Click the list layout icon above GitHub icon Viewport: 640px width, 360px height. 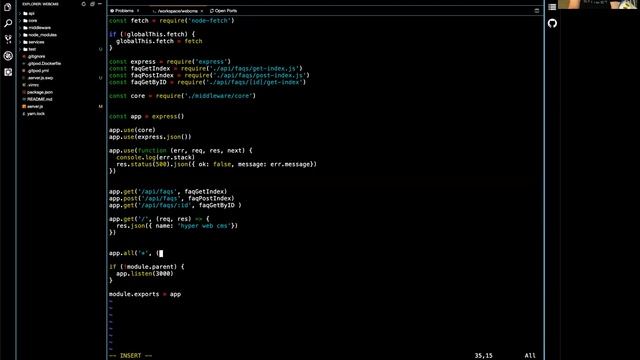click(552, 7)
